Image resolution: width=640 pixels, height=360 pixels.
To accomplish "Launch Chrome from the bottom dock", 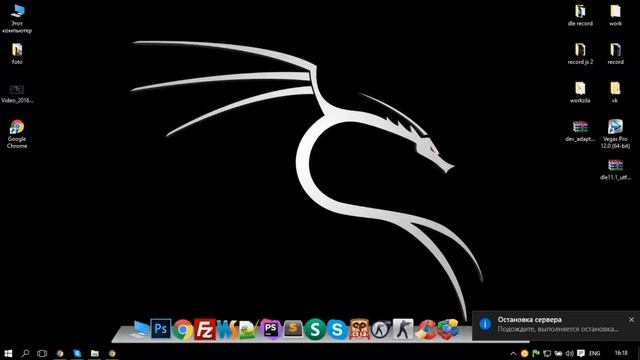I will (x=183, y=329).
